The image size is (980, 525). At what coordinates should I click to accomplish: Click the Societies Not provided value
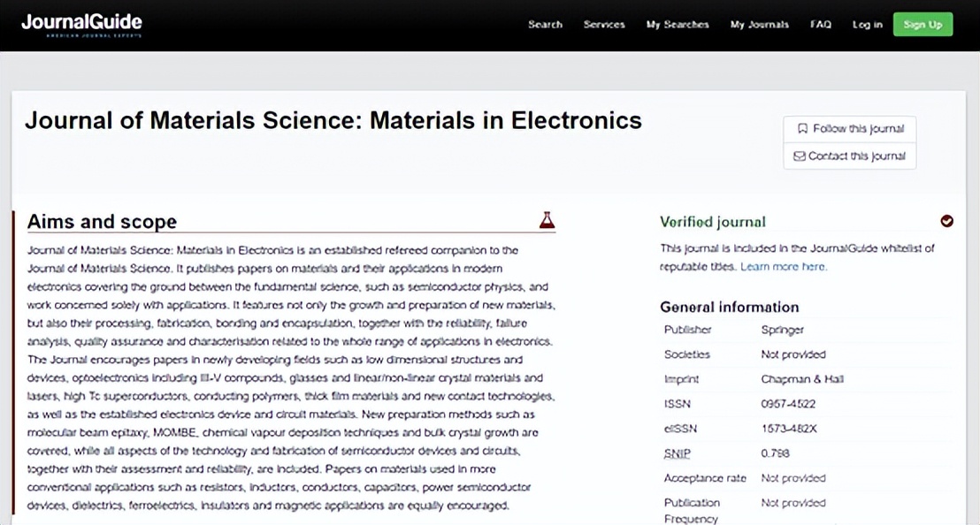click(x=793, y=354)
